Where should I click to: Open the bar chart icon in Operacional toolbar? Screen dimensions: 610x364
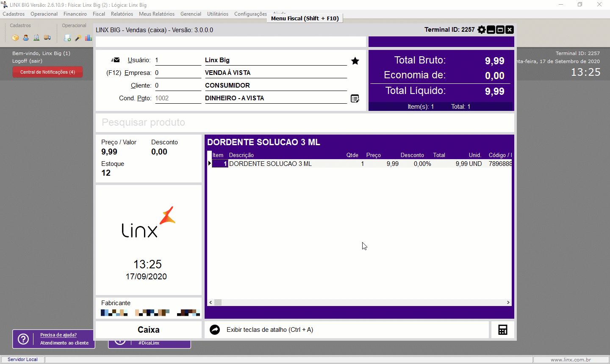tap(88, 38)
